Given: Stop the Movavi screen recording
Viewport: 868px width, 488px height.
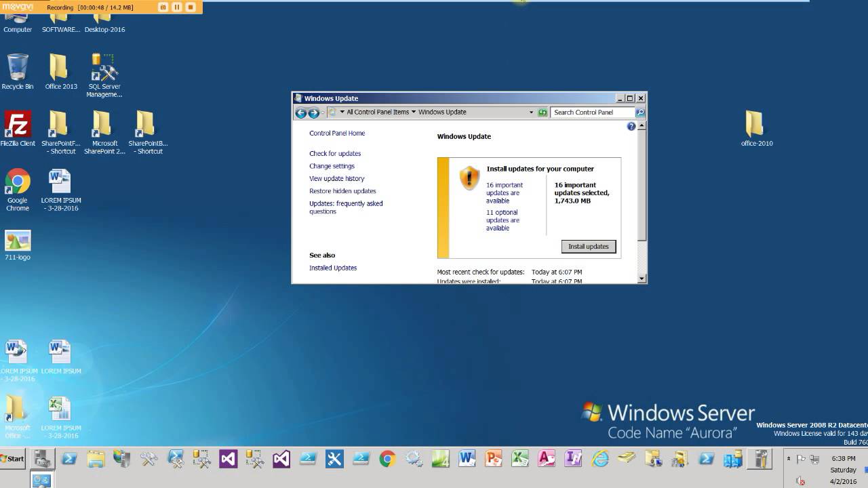Looking at the screenshot, I should coord(191,7).
